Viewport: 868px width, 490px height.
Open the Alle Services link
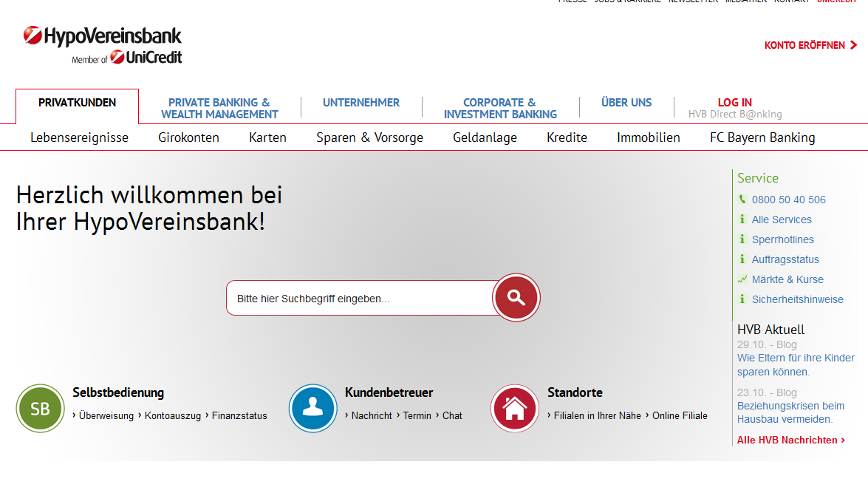coord(782,220)
